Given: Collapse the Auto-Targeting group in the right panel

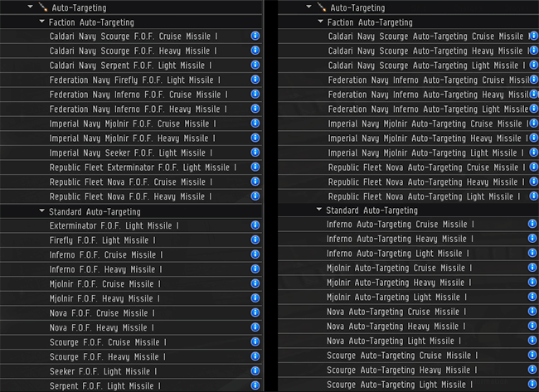Looking at the screenshot, I should pos(308,7).
